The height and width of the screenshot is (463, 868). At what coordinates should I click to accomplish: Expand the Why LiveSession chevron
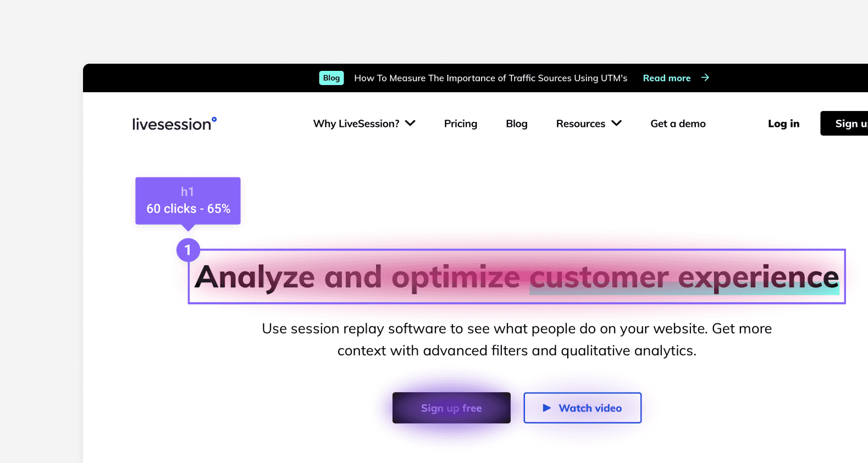click(410, 124)
